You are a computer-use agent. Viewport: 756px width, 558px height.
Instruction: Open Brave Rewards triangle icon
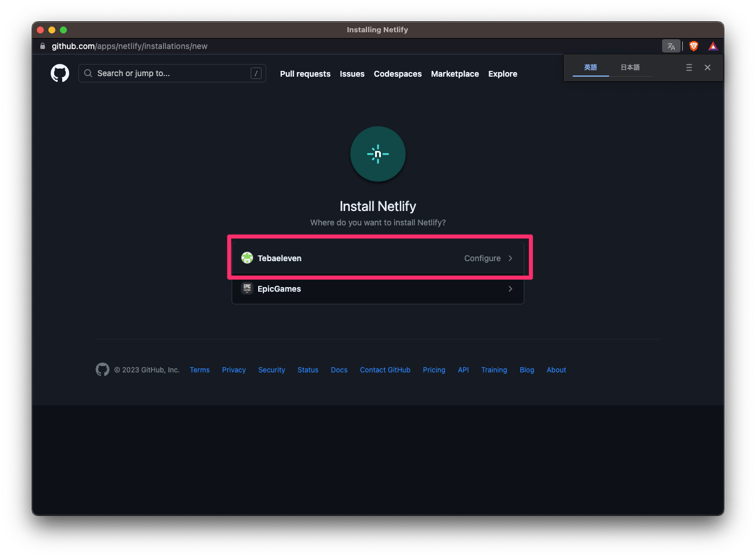click(713, 46)
